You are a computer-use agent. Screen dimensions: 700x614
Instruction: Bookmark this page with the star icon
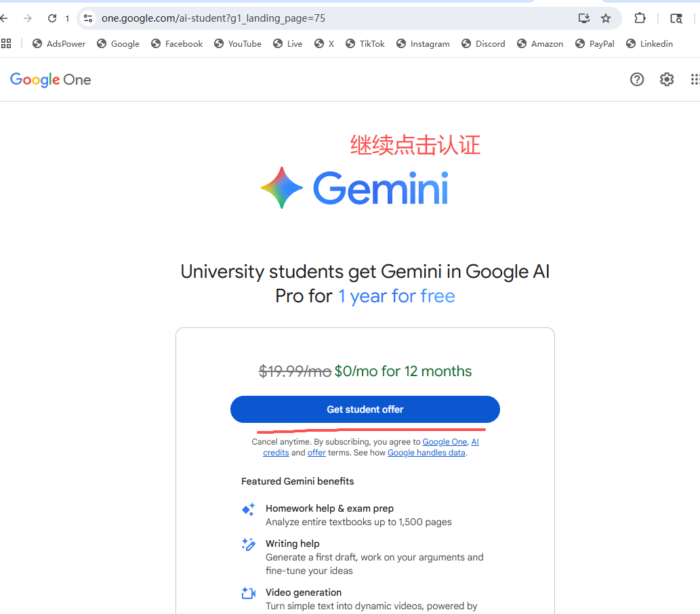606,18
